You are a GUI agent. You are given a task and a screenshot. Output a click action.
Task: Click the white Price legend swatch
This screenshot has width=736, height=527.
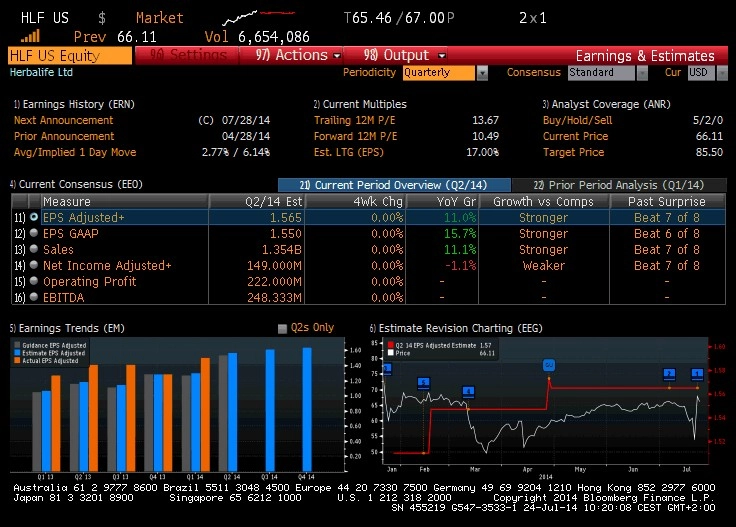[x=391, y=353]
